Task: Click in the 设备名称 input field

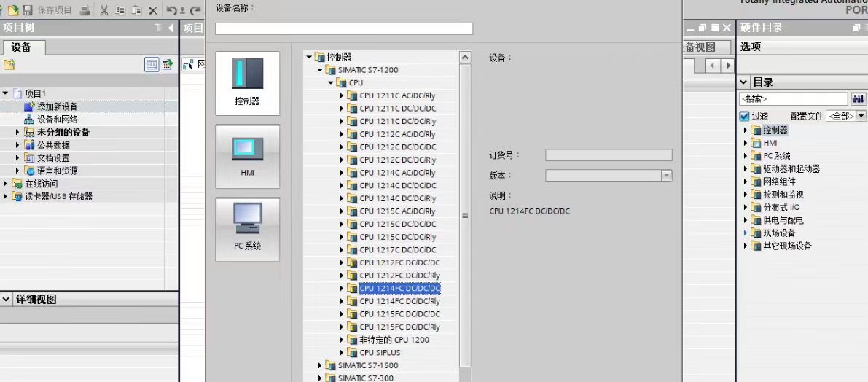Action: (x=344, y=28)
